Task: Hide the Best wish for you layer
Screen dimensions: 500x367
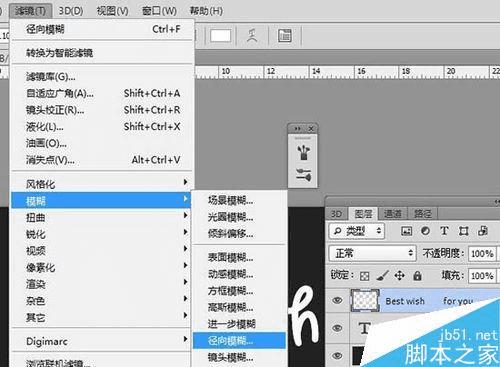Action: click(337, 300)
